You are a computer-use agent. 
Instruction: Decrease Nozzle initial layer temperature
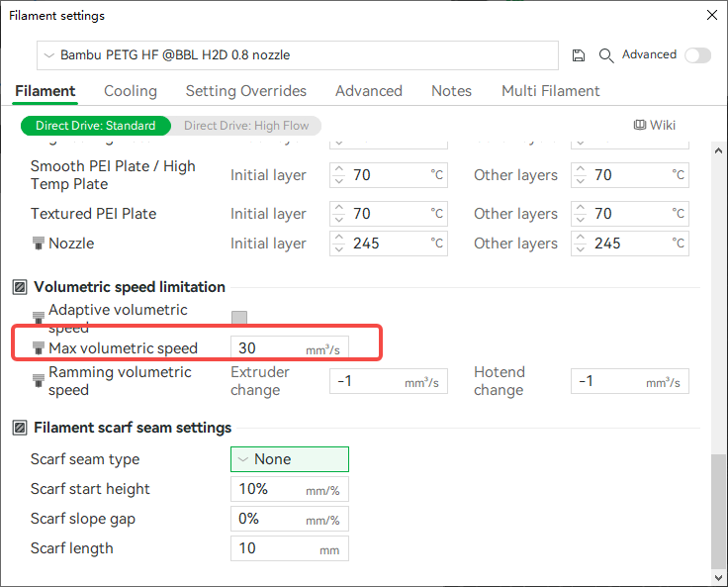[339, 249]
